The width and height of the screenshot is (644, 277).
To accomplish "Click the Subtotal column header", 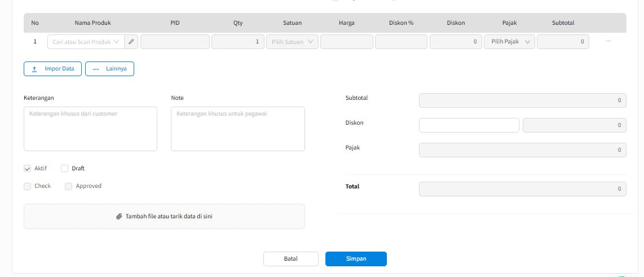I will [x=563, y=23].
